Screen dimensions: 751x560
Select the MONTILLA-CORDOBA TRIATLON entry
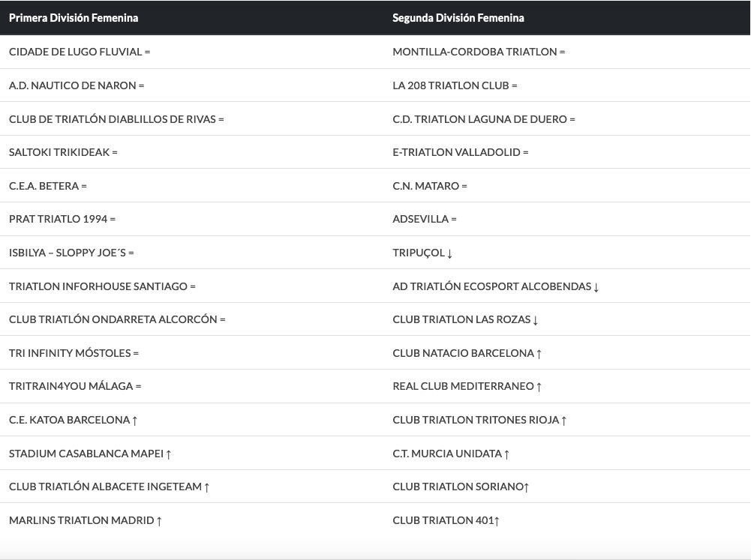tap(474, 52)
